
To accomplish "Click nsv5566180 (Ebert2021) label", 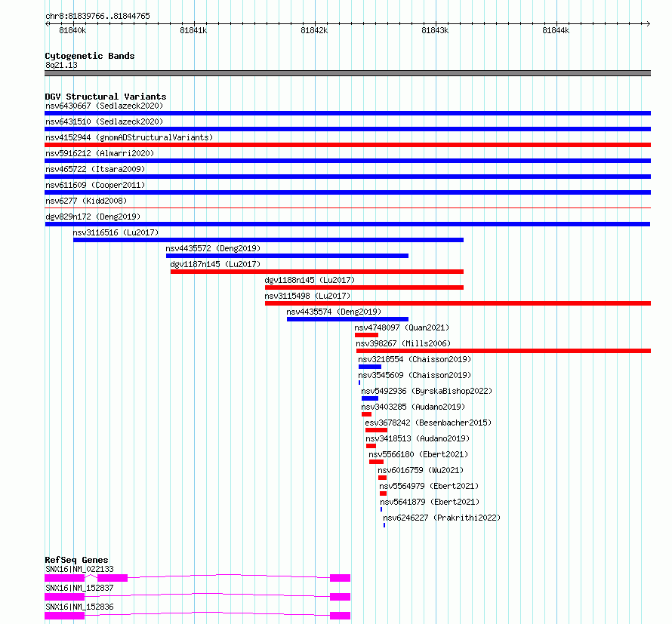I will coord(418,454).
